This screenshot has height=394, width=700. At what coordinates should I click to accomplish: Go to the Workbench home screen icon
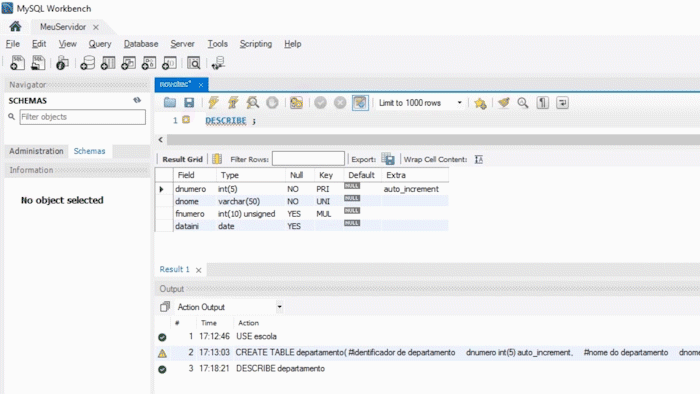pos(15,27)
